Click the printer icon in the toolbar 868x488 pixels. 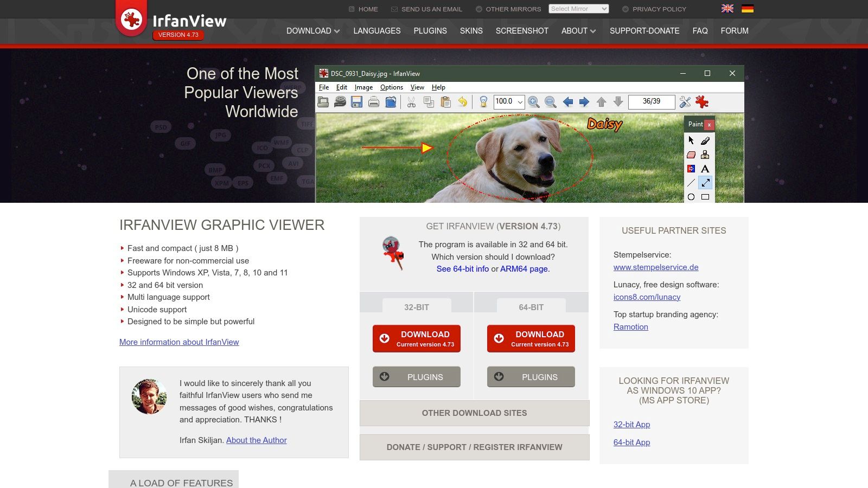374,102
